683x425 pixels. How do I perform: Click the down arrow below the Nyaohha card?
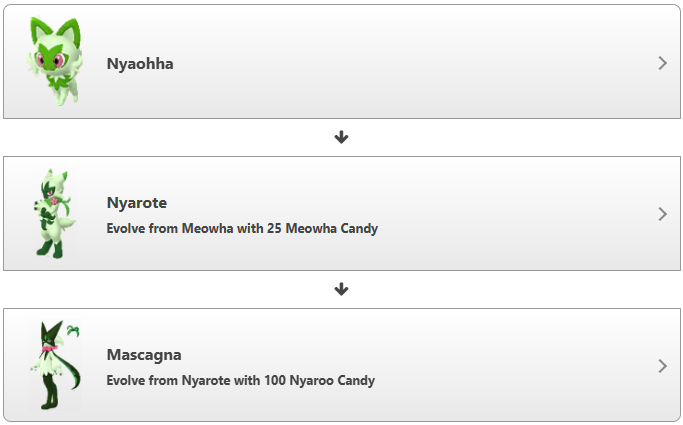pyautogui.click(x=341, y=138)
